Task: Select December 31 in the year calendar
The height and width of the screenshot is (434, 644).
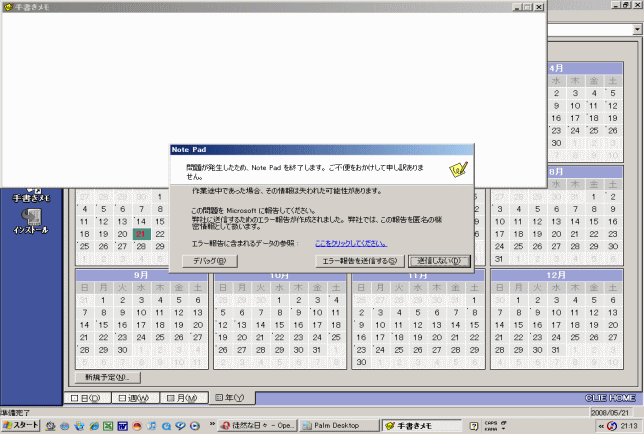Action: [x=556, y=350]
